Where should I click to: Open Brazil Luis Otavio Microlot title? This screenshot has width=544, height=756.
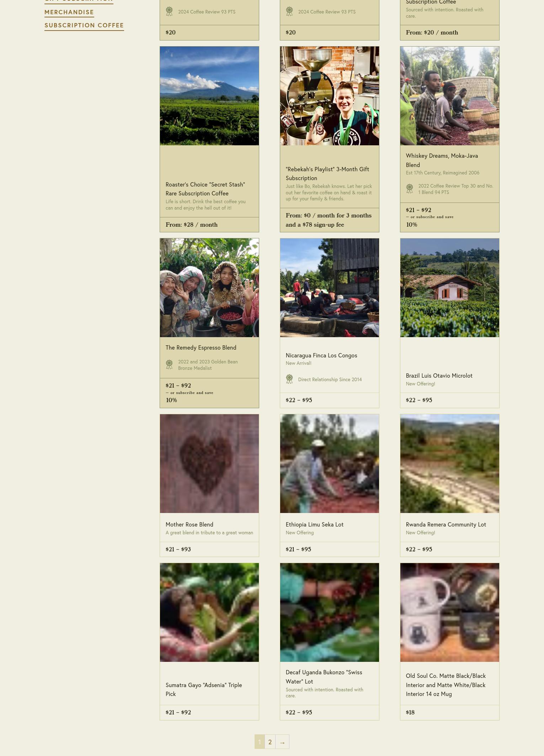[x=439, y=376]
